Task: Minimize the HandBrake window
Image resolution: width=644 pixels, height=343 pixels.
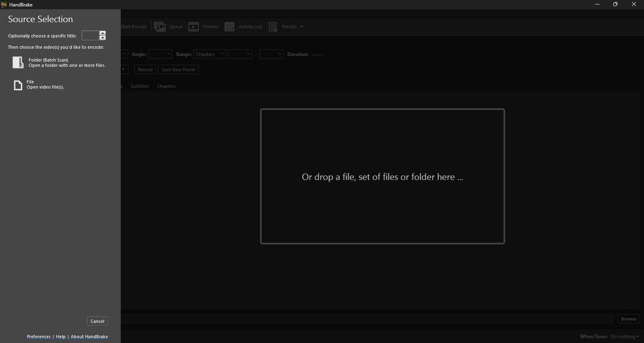Action: point(597,4)
